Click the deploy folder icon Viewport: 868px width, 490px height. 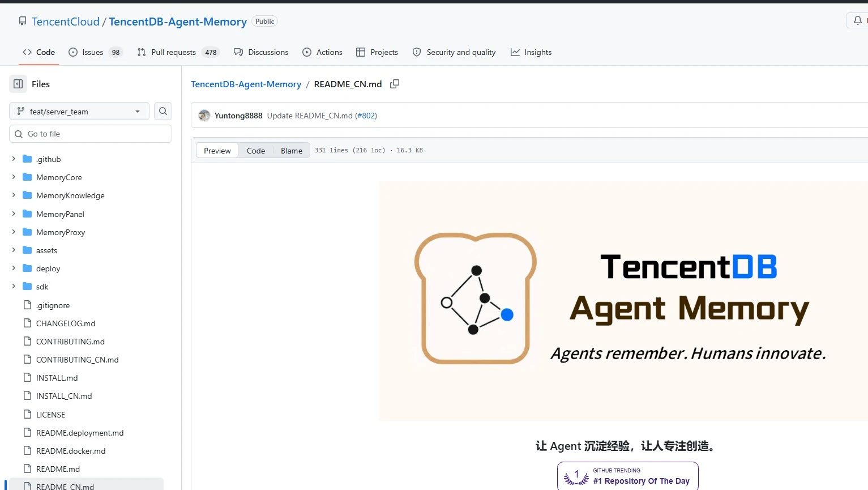27,269
